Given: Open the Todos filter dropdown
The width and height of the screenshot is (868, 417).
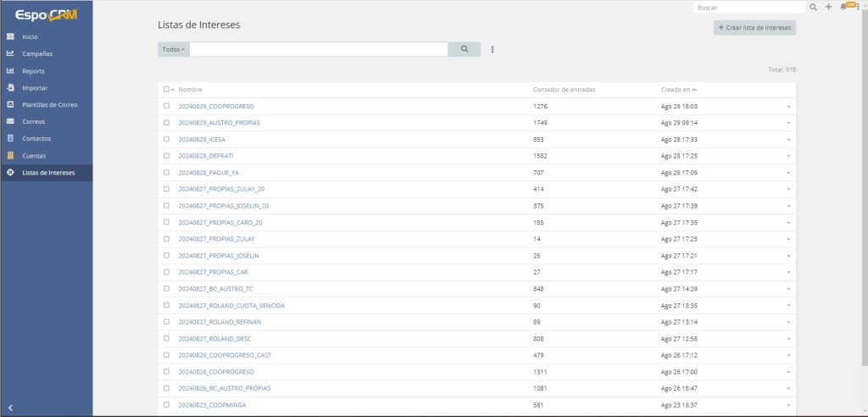Looking at the screenshot, I should pyautogui.click(x=173, y=50).
